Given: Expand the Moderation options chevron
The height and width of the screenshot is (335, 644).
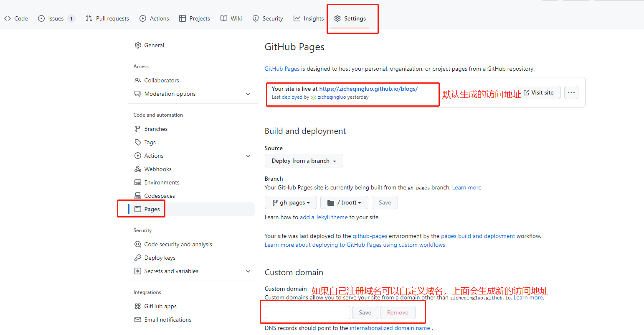Looking at the screenshot, I should tap(248, 94).
